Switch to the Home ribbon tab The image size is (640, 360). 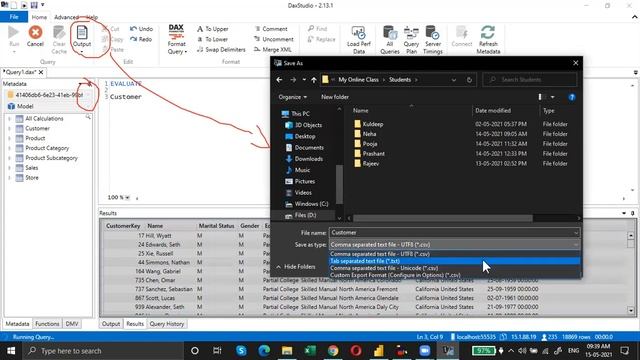[x=39, y=17]
